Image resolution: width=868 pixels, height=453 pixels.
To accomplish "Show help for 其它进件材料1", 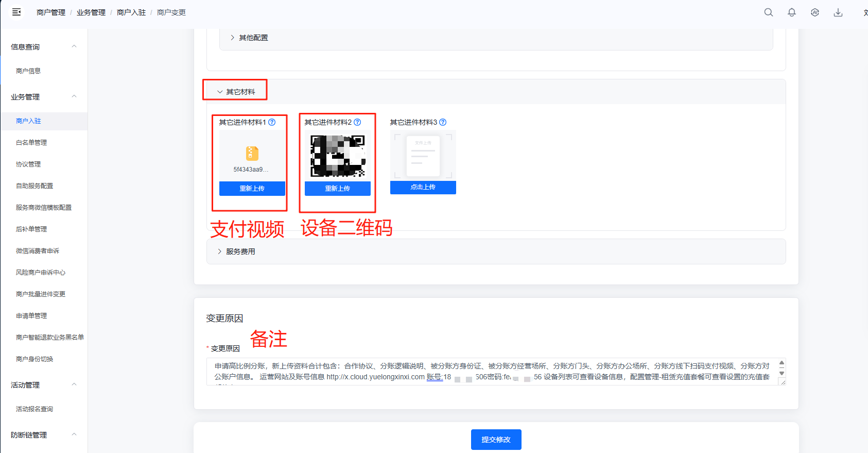I will [272, 122].
